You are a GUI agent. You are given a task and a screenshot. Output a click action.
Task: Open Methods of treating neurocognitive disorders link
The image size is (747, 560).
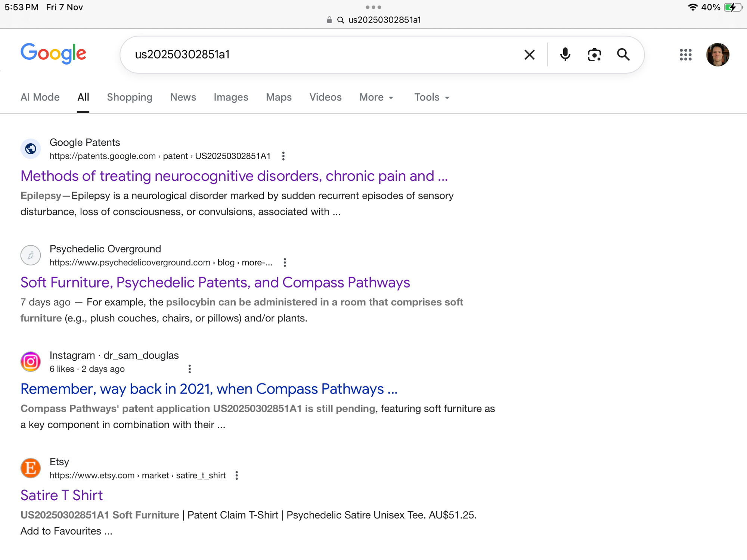234,176
